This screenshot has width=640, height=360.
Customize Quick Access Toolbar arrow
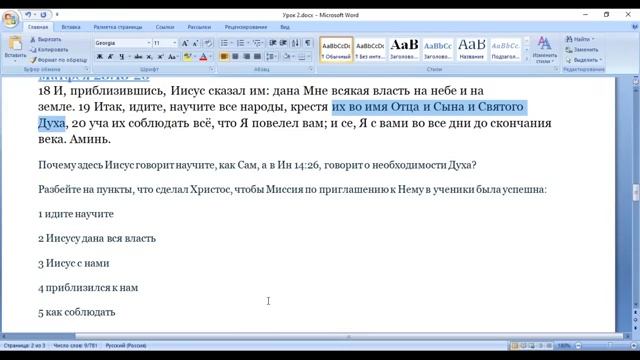[x=57, y=15]
